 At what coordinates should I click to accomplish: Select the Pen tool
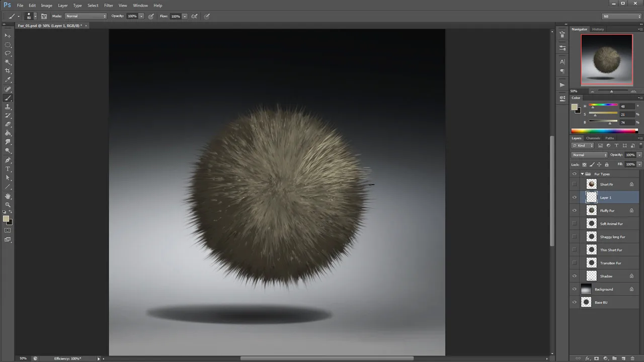tap(8, 161)
